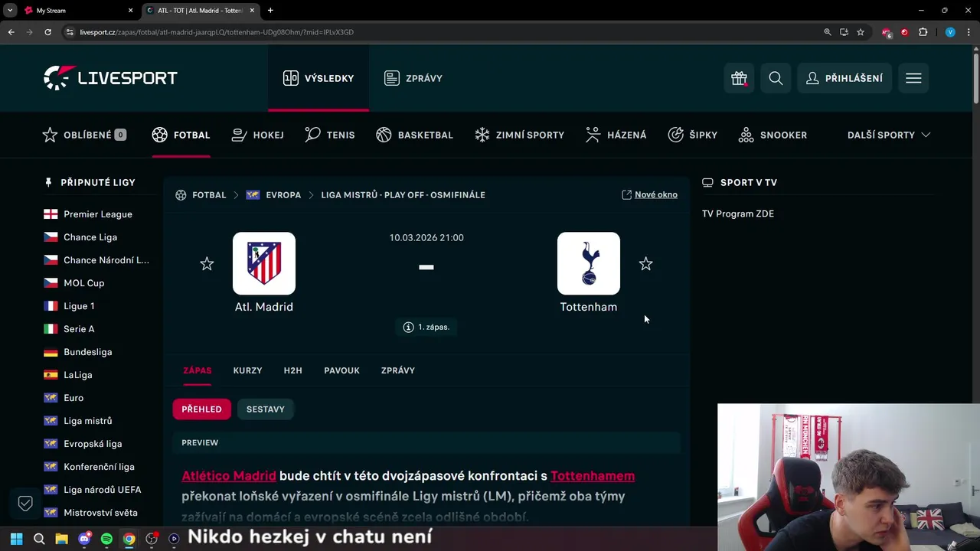980x551 pixels.
Task: Open the match Zprávy tab
Action: [x=398, y=370]
